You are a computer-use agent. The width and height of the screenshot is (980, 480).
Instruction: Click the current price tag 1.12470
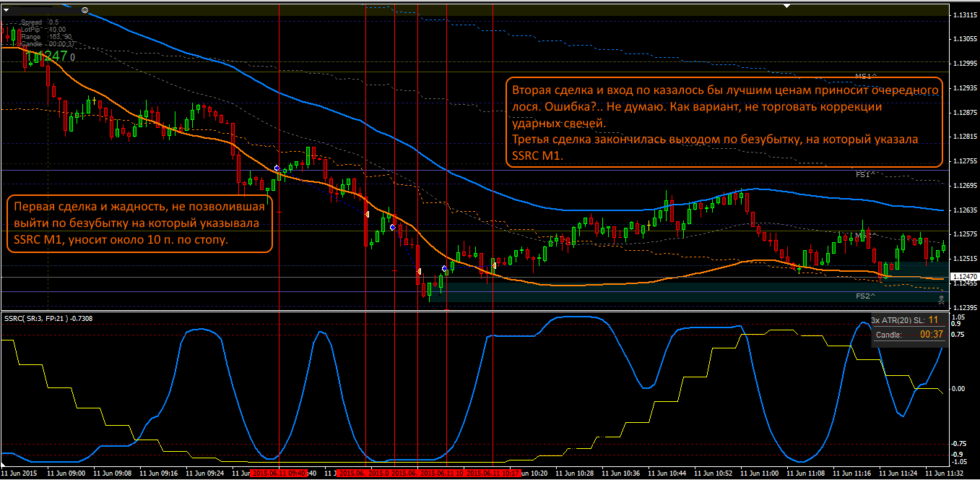964,277
